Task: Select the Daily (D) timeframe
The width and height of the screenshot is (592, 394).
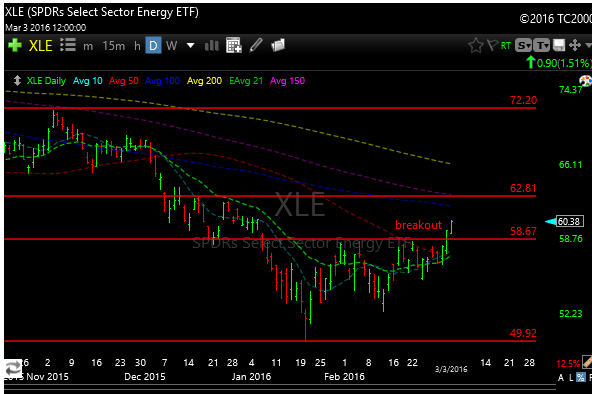Action: click(153, 46)
